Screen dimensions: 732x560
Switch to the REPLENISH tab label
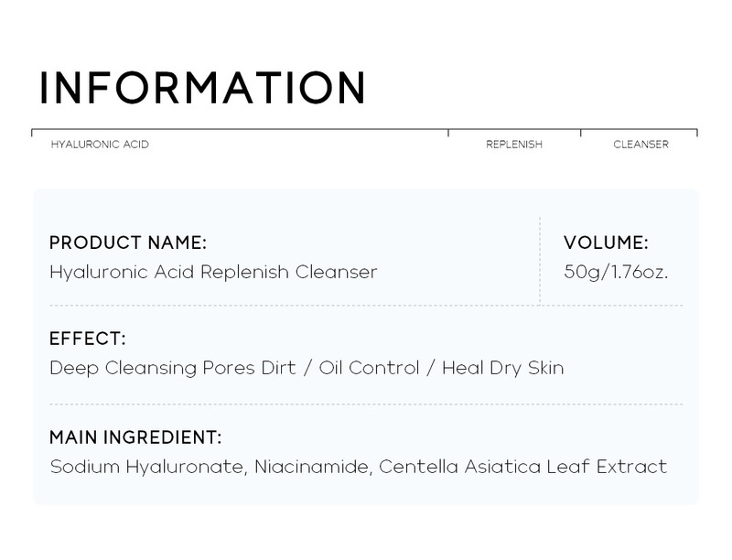(x=514, y=145)
